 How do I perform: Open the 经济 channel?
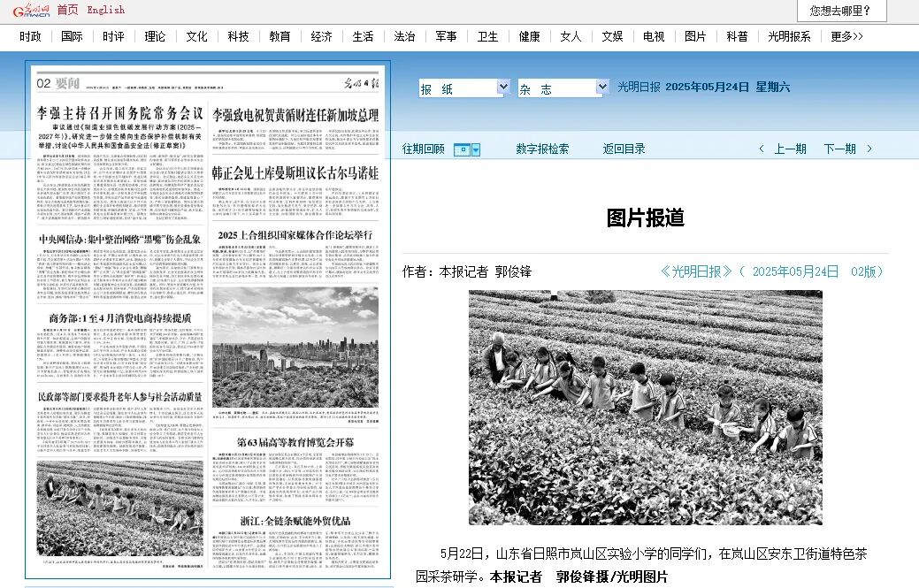(x=321, y=36)
